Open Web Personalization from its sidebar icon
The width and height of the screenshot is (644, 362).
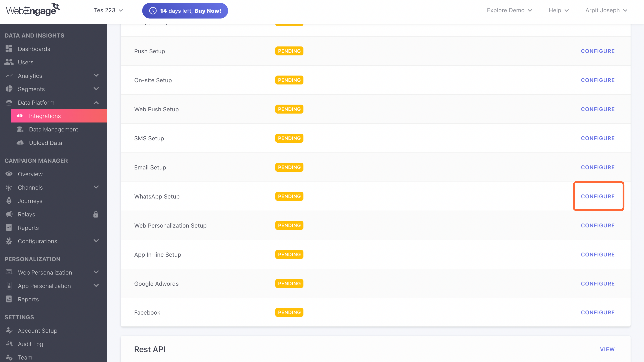(9, 272)
